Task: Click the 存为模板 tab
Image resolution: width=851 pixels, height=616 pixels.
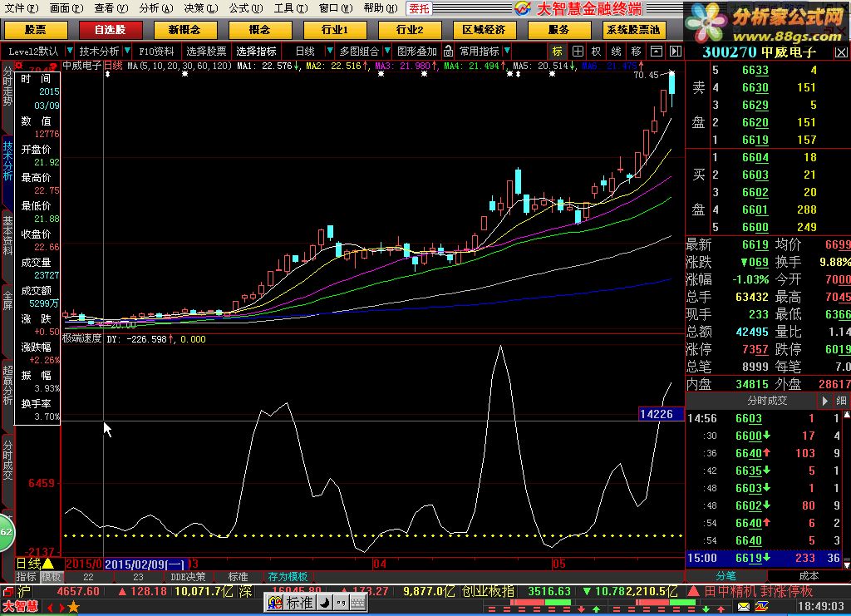Action: pos(288,576)
